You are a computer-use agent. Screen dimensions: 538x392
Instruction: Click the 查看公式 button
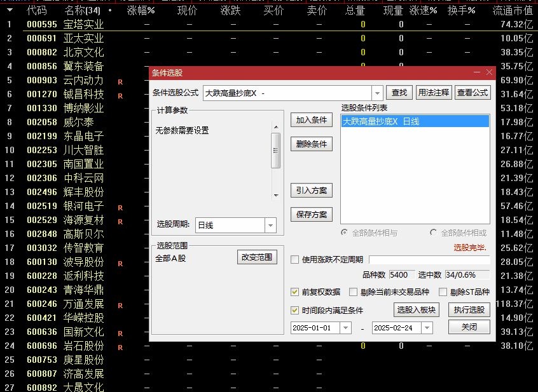473,92
